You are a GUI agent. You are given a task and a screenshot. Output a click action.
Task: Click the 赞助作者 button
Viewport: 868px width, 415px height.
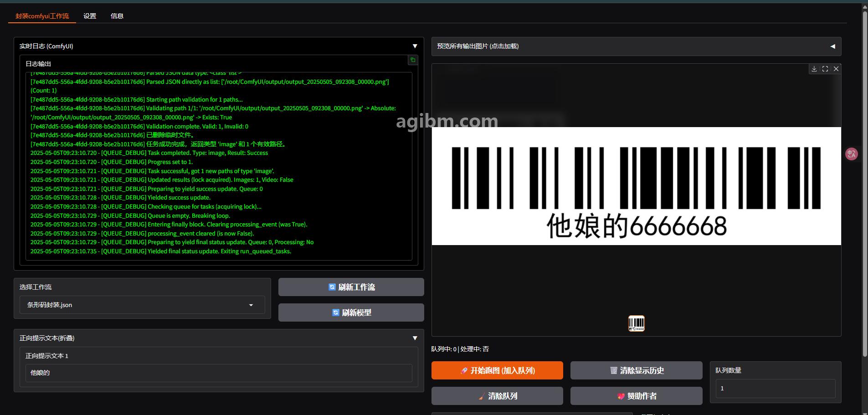coord(636,396)
